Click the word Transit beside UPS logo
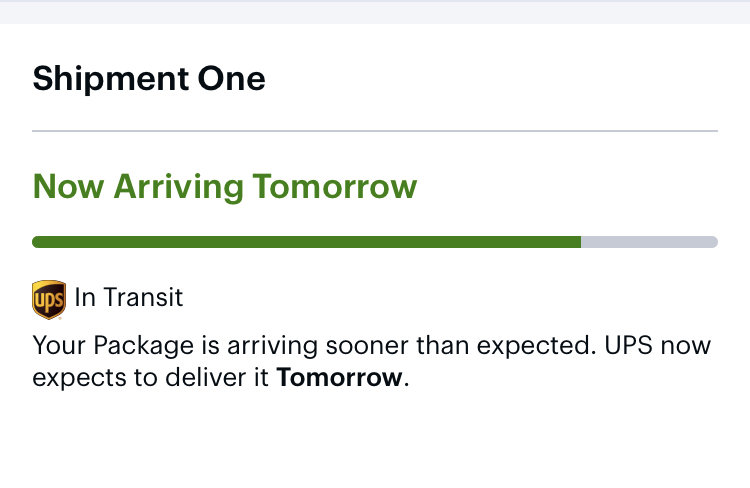Screen dimensions: 750x488 point(143,297)
